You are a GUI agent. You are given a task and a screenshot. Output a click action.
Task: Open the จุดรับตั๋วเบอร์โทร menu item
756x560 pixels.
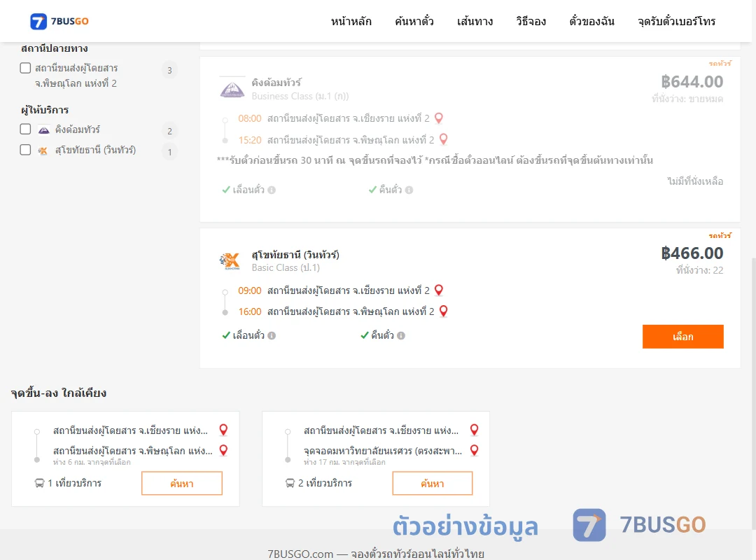pyautogui.click(x=676, y=21)
